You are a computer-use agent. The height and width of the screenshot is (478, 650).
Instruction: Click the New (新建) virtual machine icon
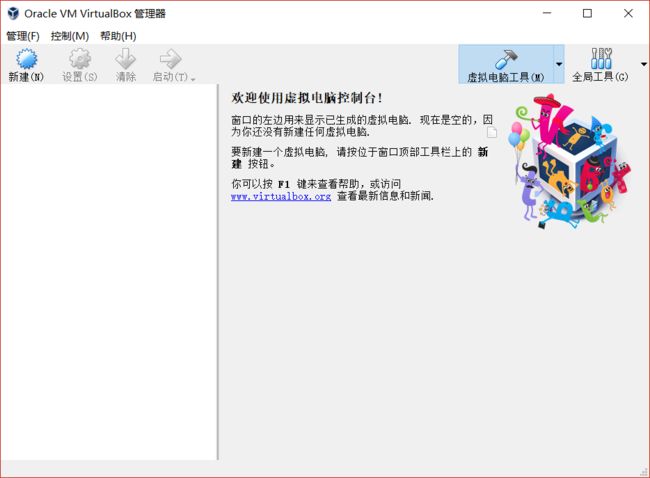(26, 59)
